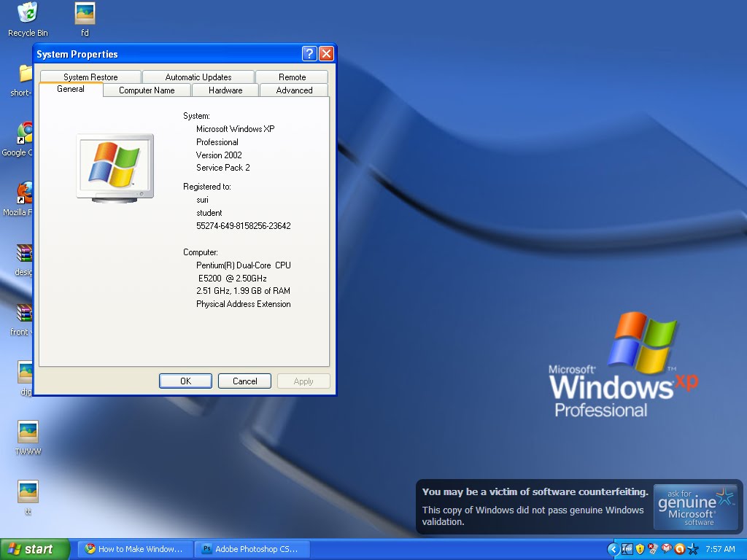
Task: Click the help question mark button in System Properties
Action: click(309, 53)
